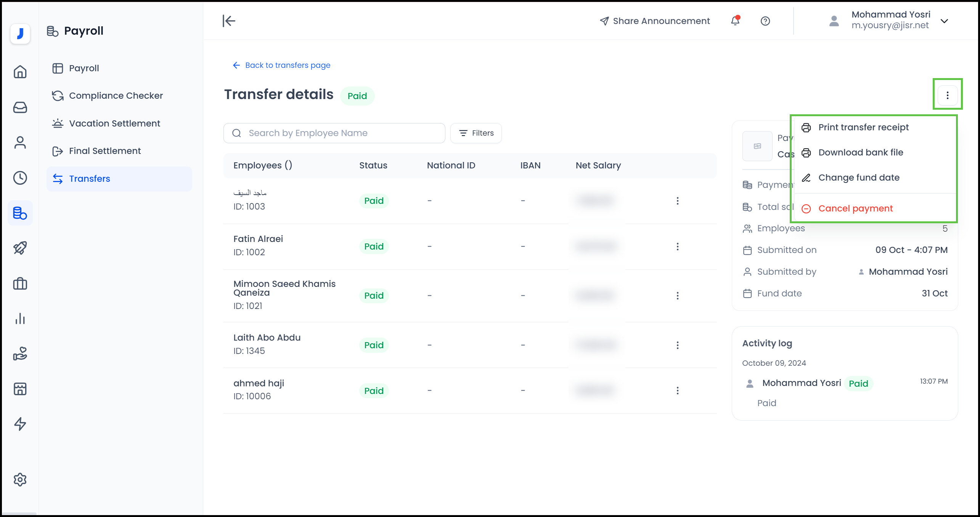This screenshot has width=980, height=517.
Task: Open the lightning automations icon in sidebar
Action: click(20, 424)
